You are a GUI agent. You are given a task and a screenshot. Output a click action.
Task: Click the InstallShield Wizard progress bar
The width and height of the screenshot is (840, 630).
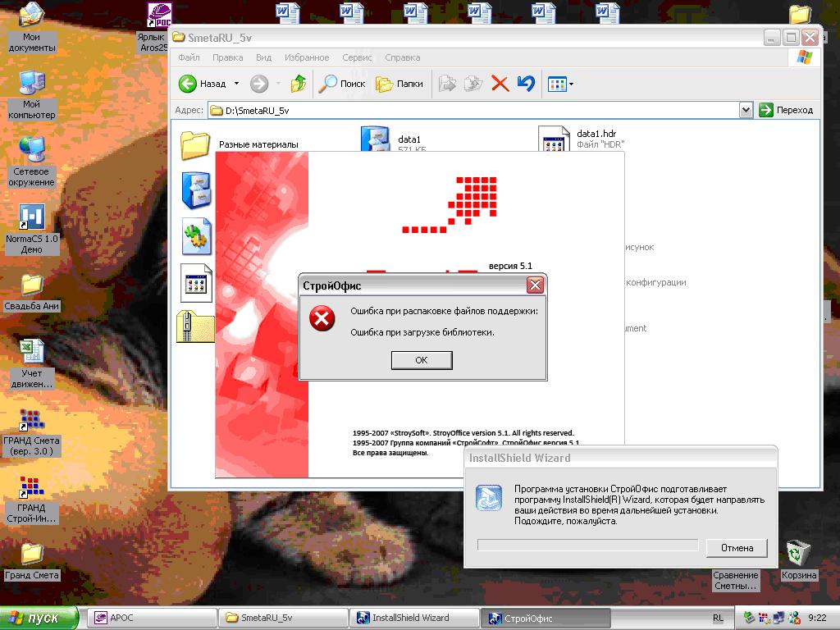point(587,545)
